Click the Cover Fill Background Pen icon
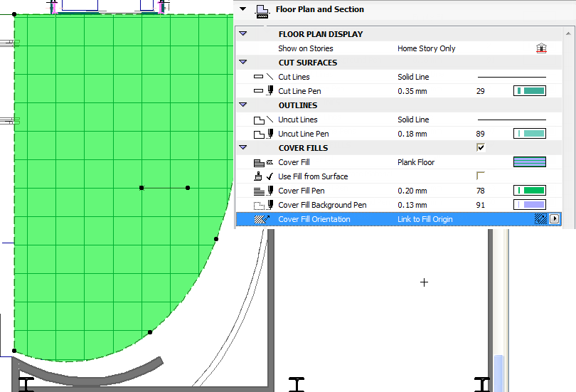 (263, 205)
